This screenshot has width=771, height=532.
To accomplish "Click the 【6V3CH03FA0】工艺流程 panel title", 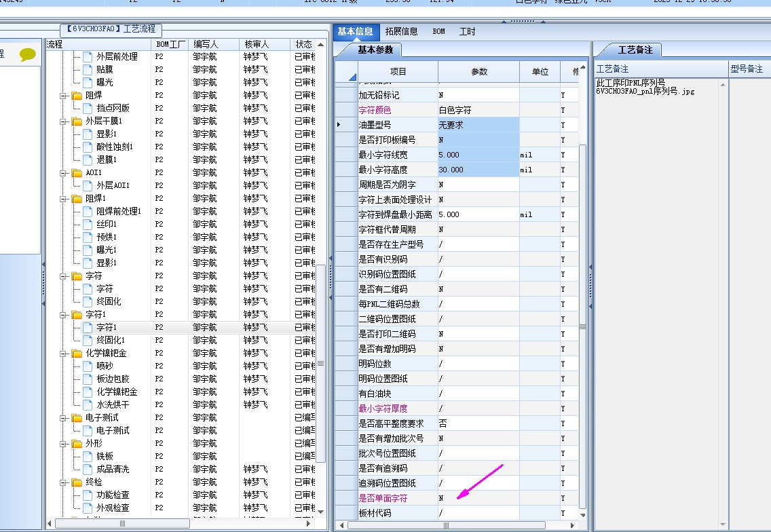I will (x=111, y=29).
